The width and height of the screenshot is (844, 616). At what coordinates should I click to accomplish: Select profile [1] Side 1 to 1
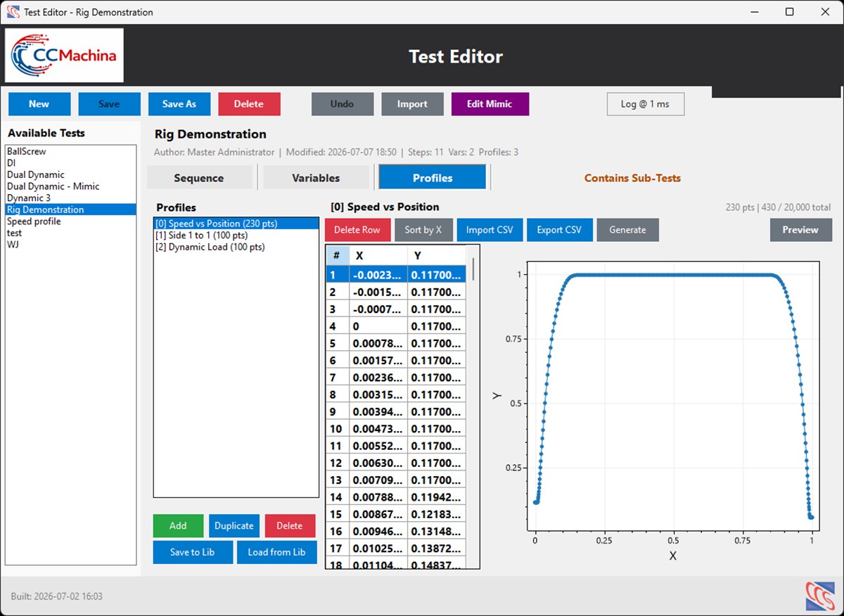(x=236, y=236)
